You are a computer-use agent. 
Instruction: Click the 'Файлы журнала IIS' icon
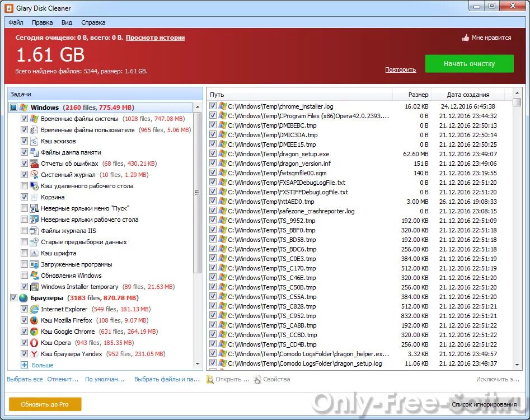34,231
